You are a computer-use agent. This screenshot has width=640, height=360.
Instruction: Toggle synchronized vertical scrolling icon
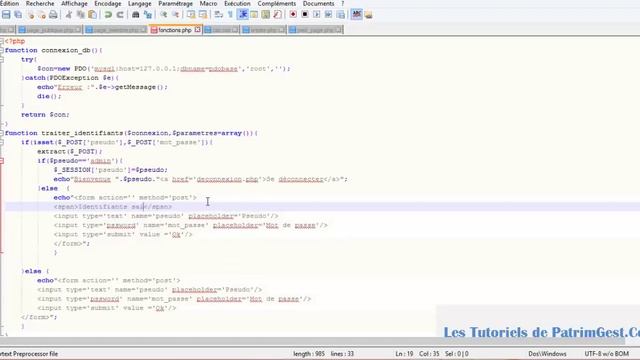191,15
